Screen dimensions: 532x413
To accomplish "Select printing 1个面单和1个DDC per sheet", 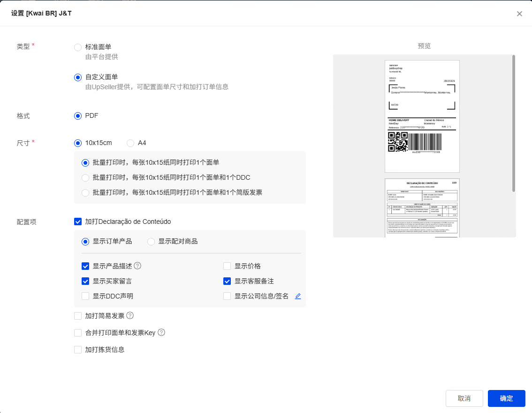I will pos(85,178).
